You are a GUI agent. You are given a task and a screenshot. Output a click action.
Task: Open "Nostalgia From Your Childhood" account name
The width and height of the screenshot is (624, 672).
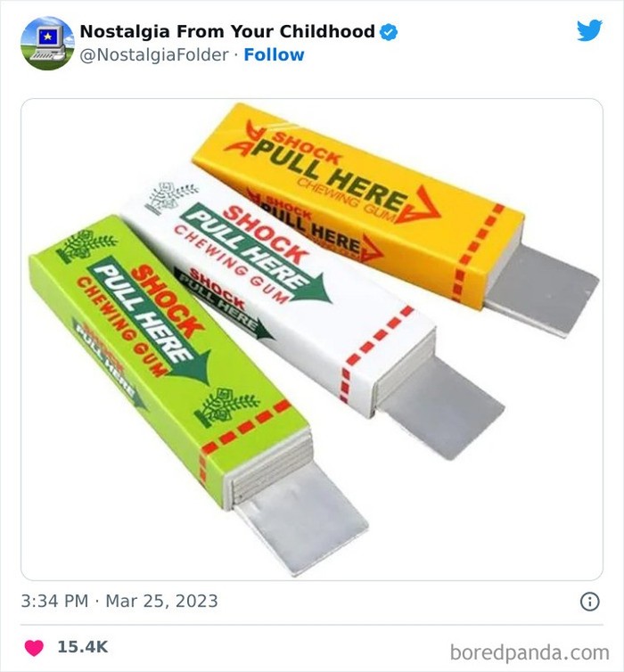[227, 31]
